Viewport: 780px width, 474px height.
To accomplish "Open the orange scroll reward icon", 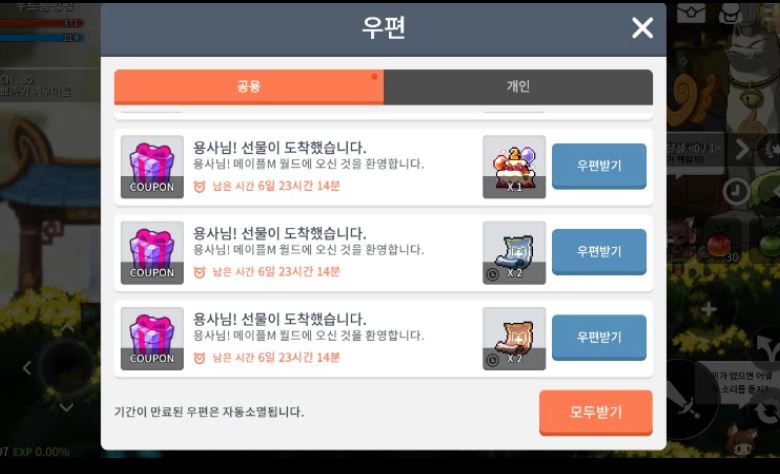I will click(514, 338).
